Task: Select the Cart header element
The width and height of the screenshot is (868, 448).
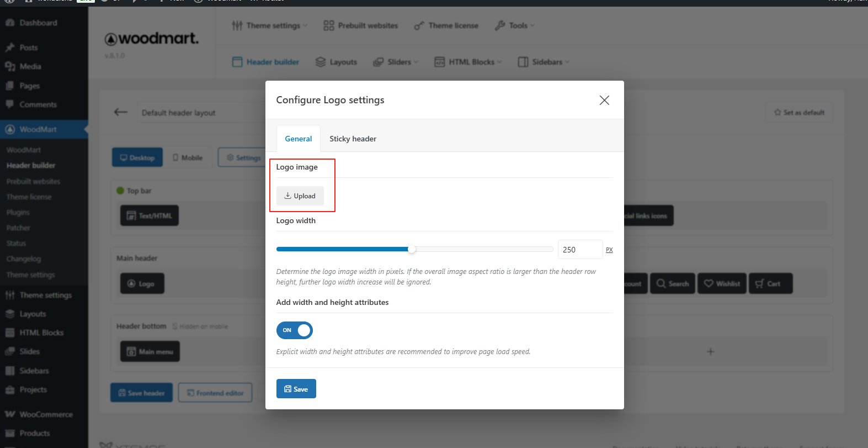Action: (x=770, y=284)
